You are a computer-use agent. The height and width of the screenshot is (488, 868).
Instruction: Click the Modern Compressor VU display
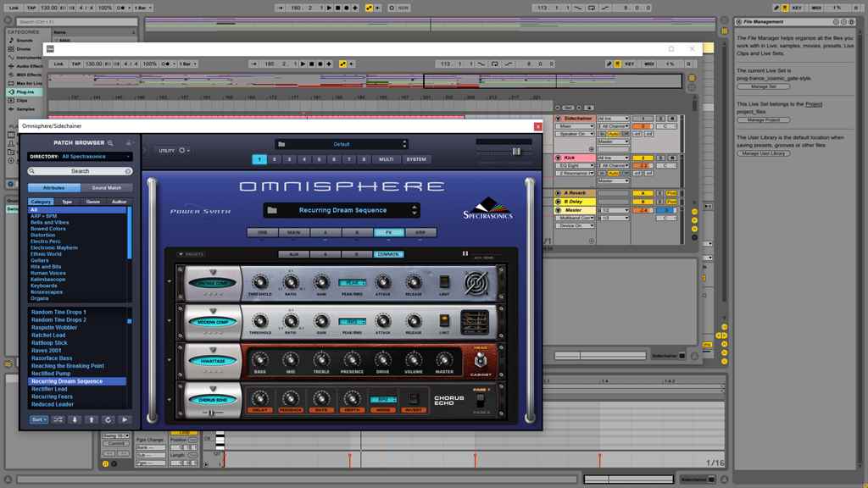click(x=475, y=322)
